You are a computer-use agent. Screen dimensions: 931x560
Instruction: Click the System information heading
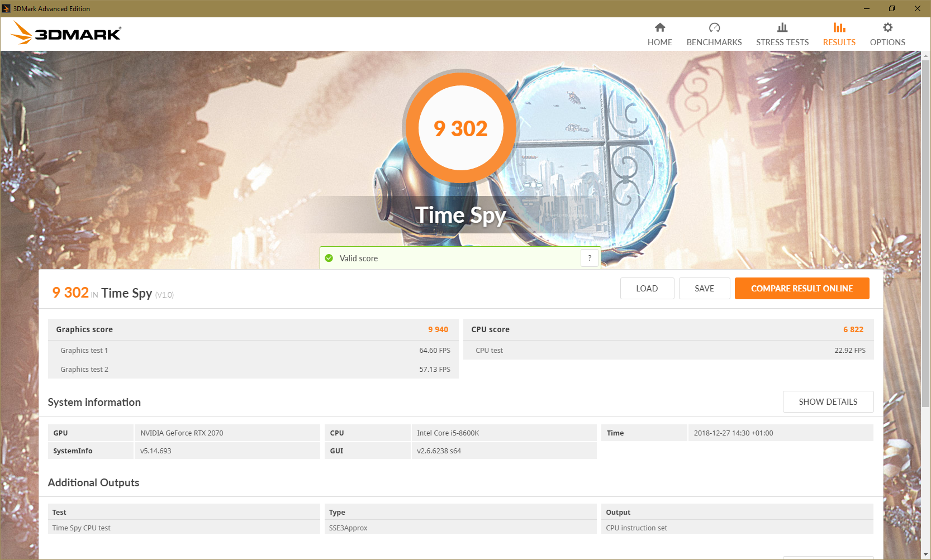coord(94,403)
